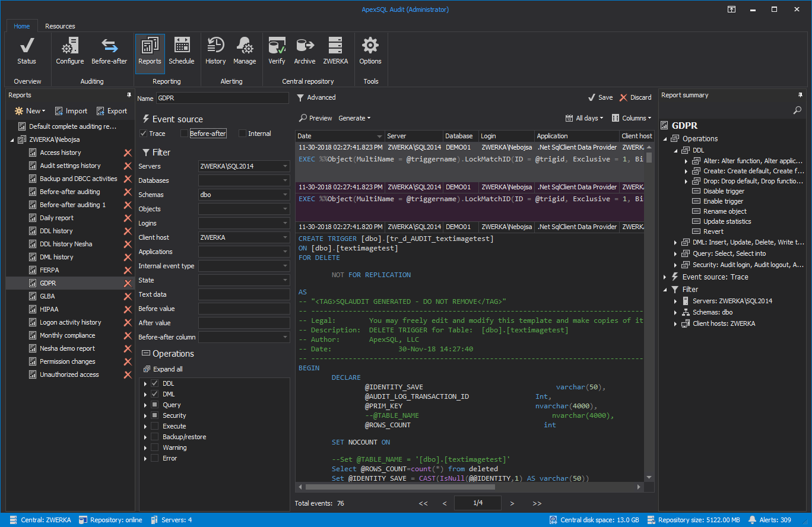Image resolution: width=812 pixels, height=527 pixels.
Task: Go to the next events page
Action: tap(512, 503)
